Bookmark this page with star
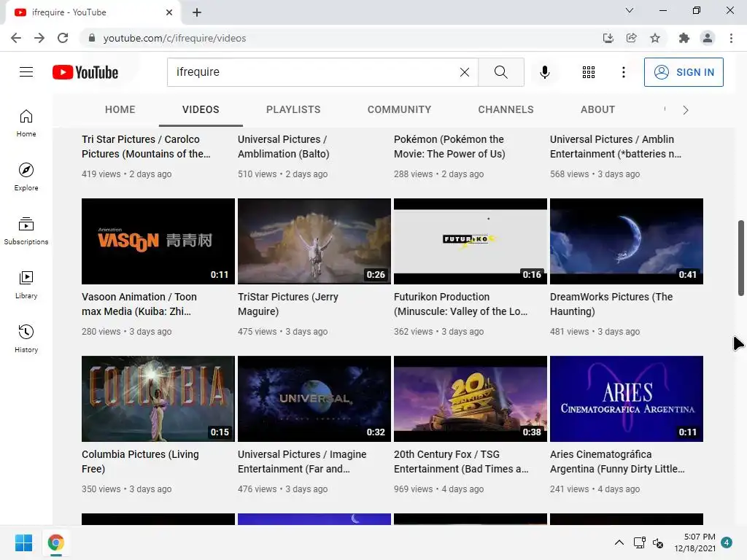Viewport: 747px width, 560px height. (655, 38)
